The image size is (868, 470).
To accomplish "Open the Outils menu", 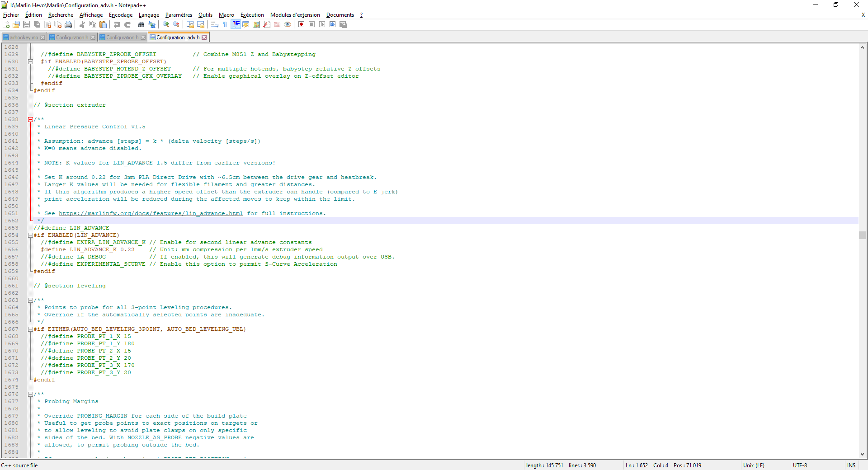I will (205, 15).
